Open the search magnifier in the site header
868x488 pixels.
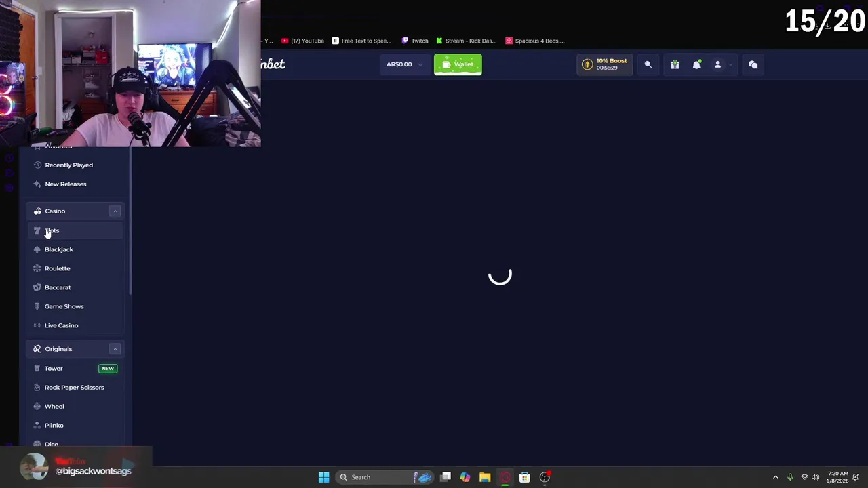[x=648, y=64]
